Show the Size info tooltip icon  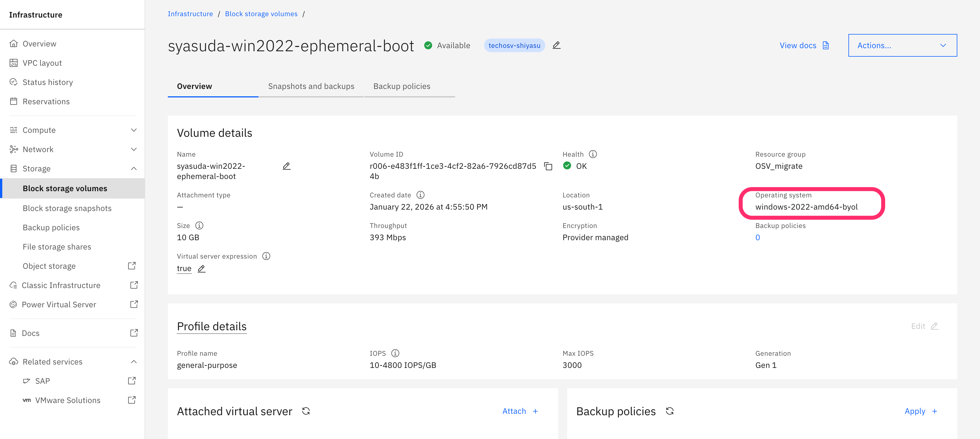coord(199,225)
